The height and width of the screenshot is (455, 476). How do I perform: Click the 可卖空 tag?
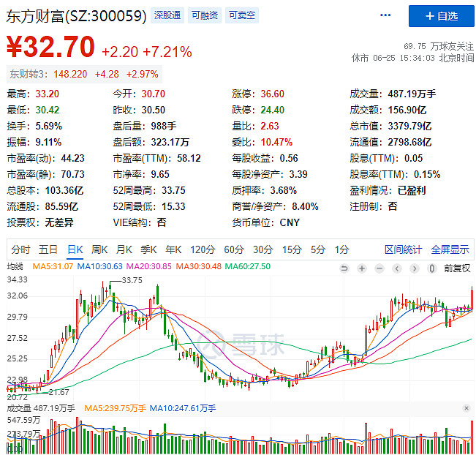(242, 15)
